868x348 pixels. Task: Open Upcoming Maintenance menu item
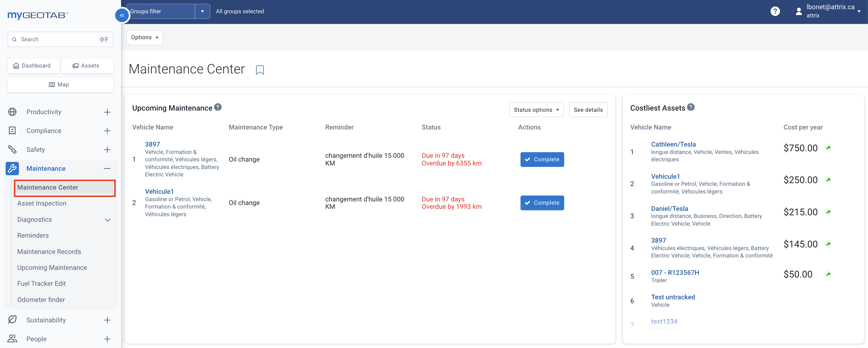coord(52,267)
